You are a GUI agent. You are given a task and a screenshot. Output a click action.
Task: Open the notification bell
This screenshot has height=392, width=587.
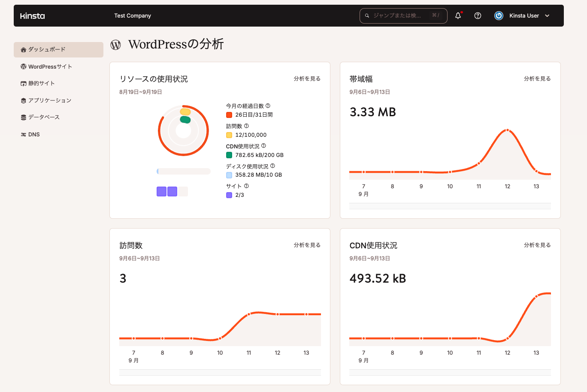(x=458, y=15)
